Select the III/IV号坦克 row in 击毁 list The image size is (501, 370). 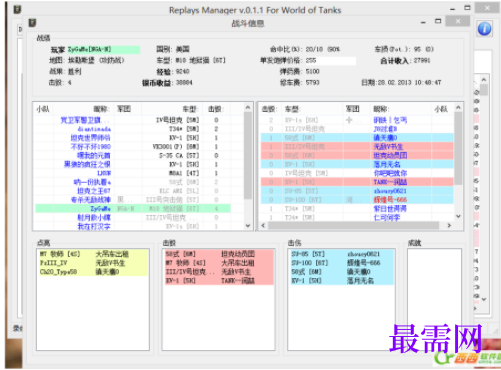pyautogui.click(x=219, y=272)
